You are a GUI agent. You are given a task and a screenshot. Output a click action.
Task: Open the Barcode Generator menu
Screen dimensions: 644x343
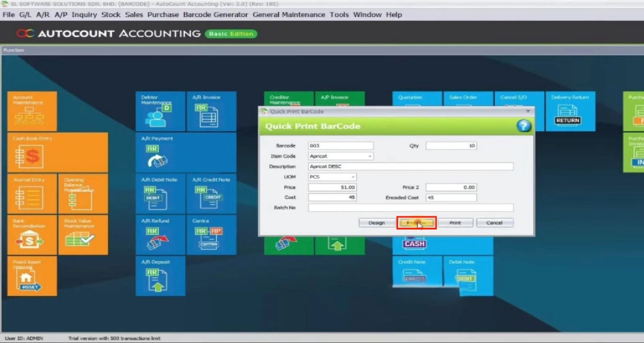[x=215, y=14]
